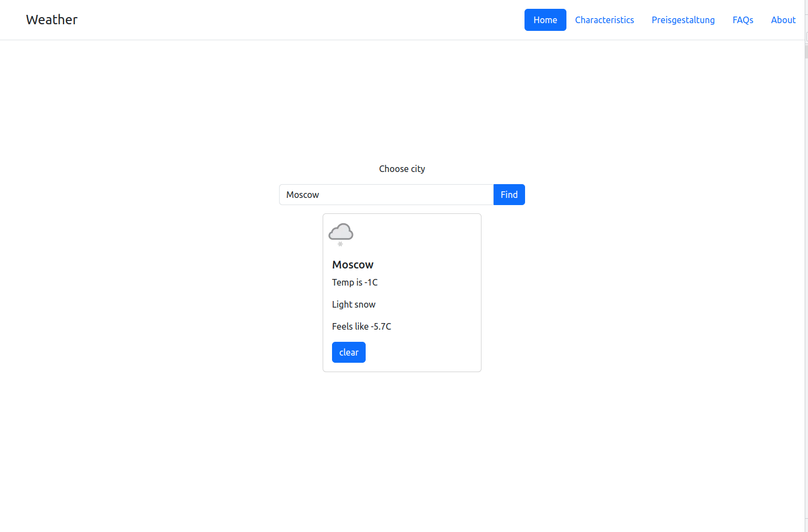Click the snow cloud weather icon

(341, 235)
